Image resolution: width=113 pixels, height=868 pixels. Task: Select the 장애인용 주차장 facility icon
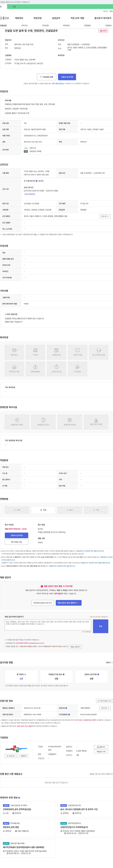[17, 422]
